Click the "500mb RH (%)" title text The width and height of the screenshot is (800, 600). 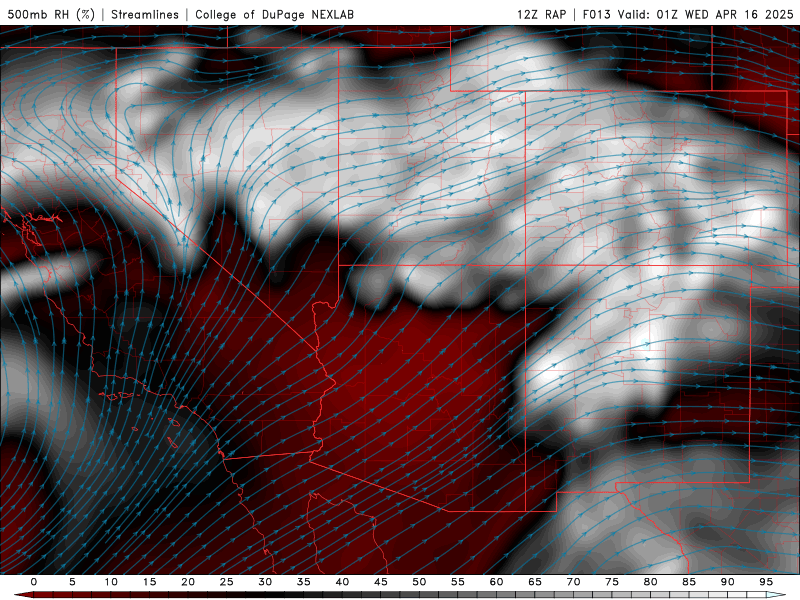(51, 14)
